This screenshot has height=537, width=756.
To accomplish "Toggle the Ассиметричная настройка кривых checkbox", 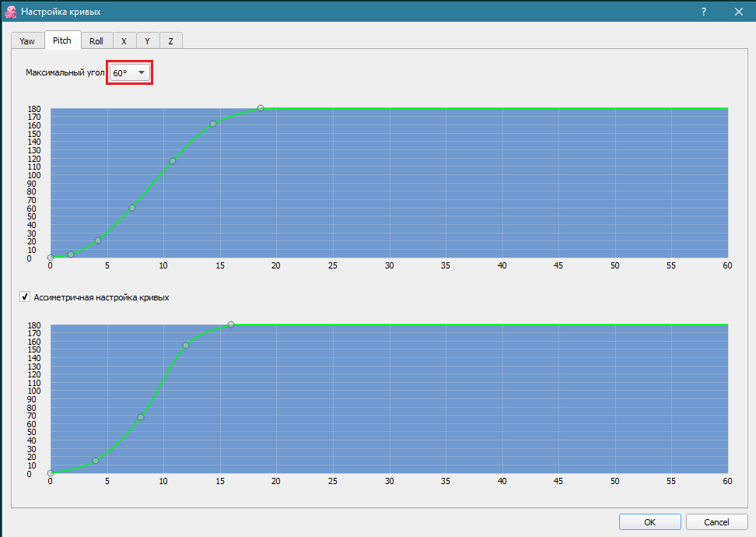I will point(25,297).
